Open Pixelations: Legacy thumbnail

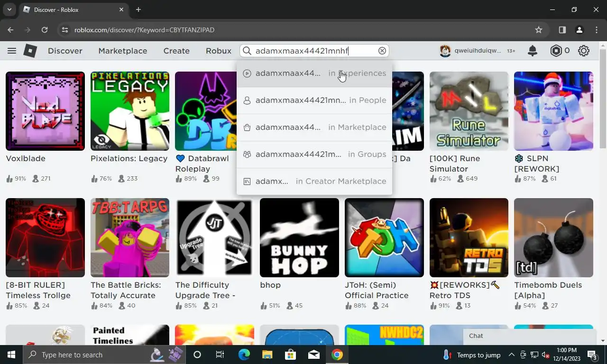pyautogui.click(x=130, y=111)
